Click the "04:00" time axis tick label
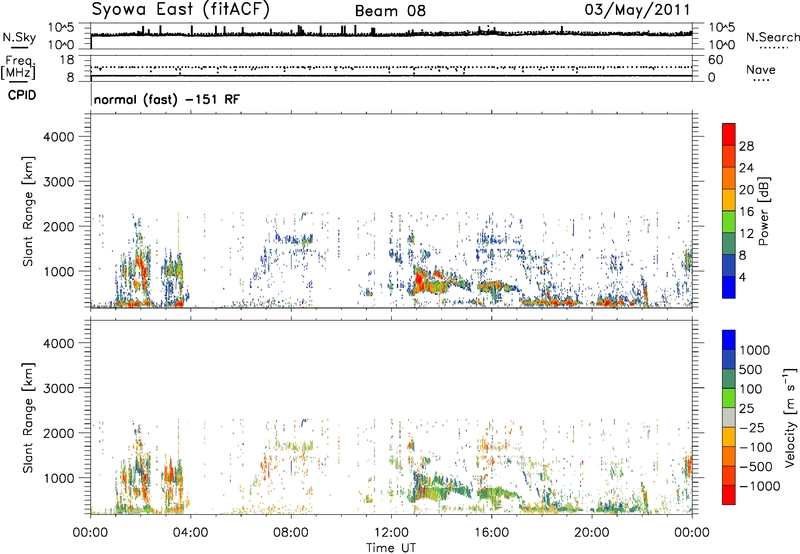Viewport: 800px width, 554px height. click(x=191, y=533)
